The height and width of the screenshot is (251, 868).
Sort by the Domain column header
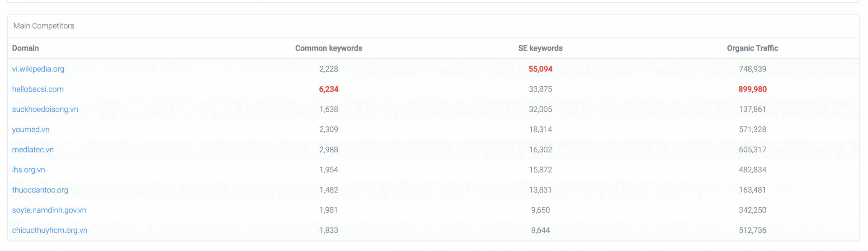coord(25,48)
